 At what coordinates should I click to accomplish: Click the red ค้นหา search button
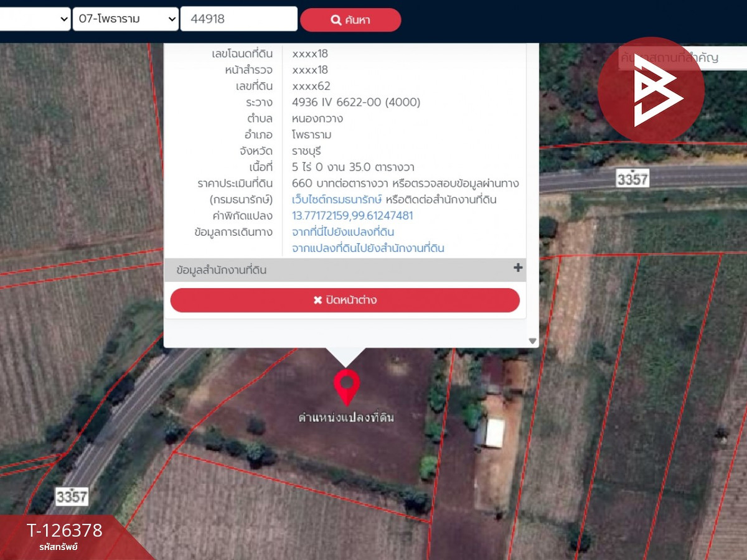[350, 20]
